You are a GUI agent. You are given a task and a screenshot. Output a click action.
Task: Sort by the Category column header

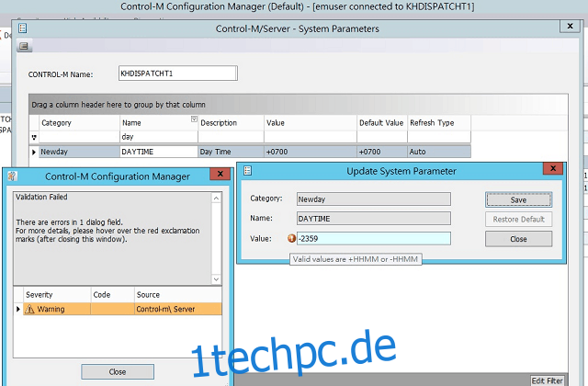(79, 122)
